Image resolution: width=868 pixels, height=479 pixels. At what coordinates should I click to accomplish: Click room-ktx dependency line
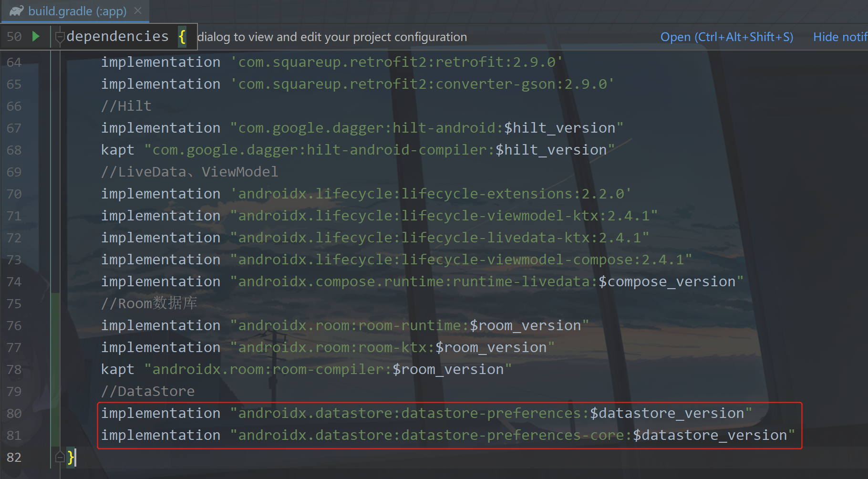(328, 347)
